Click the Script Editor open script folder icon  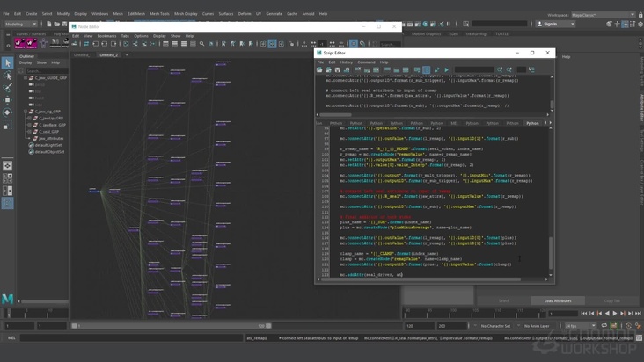click(x=320, y=70)
